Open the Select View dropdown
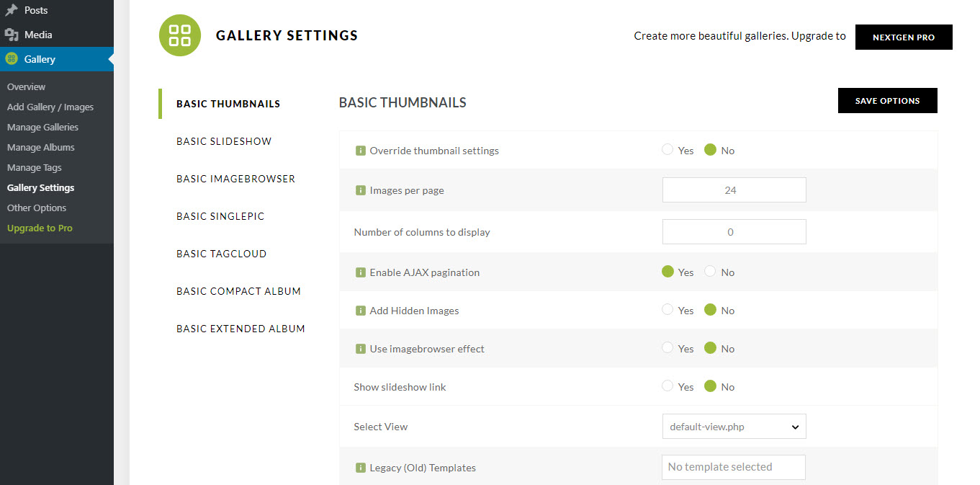Viewport: 980px width, 485px height. point(734,427)
